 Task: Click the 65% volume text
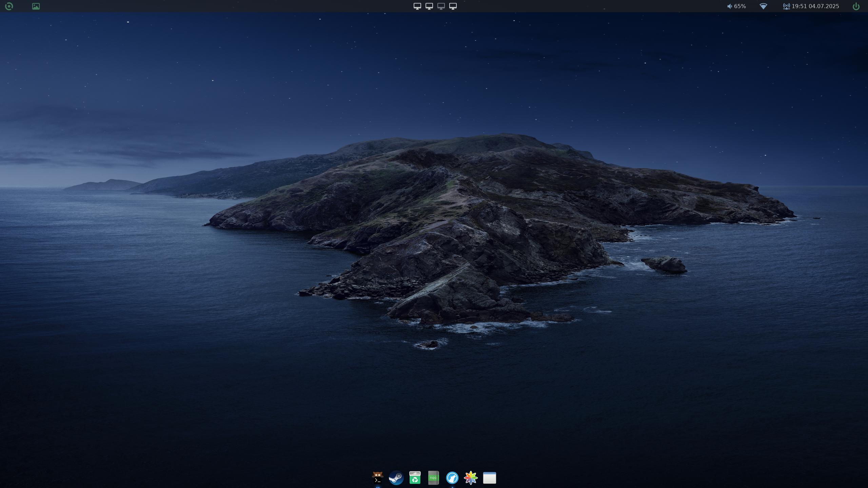[740, 6]
